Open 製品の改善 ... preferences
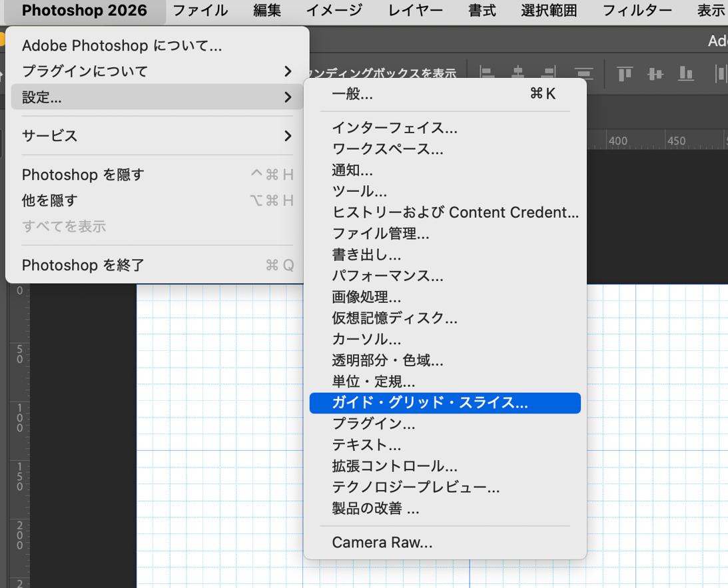This screenshot has width=728, height=588. pos(445,509)
